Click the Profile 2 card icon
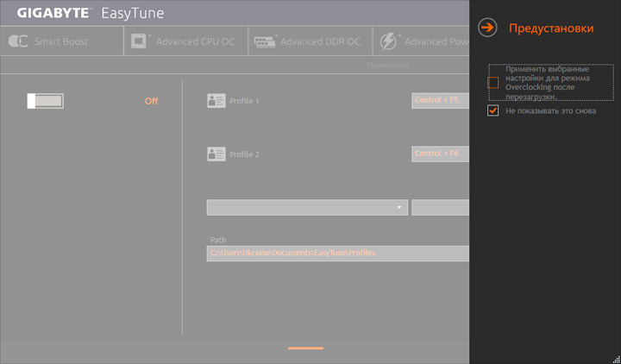Image resolution: width=621 pixels, height=364 pixels. coord(216,154)
